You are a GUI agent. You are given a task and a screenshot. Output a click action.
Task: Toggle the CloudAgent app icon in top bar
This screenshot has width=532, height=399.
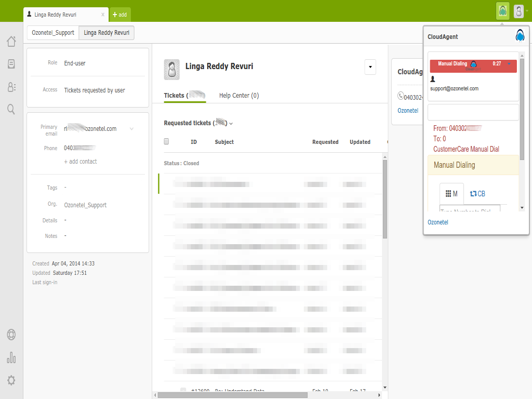[x=502, y=11]
